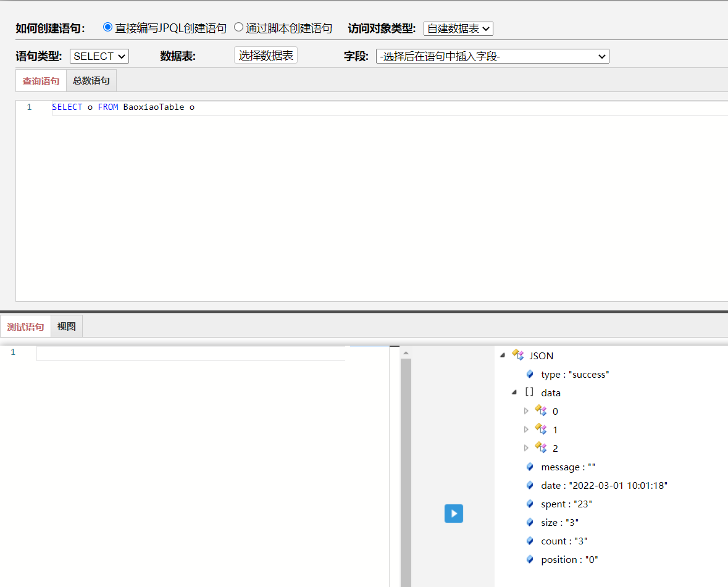Click the blue gem icon beside message
The width and height of the screenshot is (728, 587).
coord(530,467)
